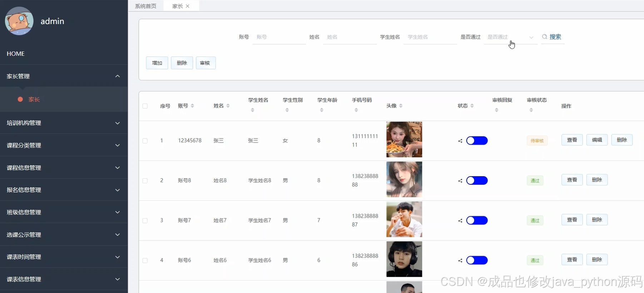Viewport: 644px width, 293px height.
Task: Check the row 1 checkbox for 12345678
Action: click(x=145, y=141)
